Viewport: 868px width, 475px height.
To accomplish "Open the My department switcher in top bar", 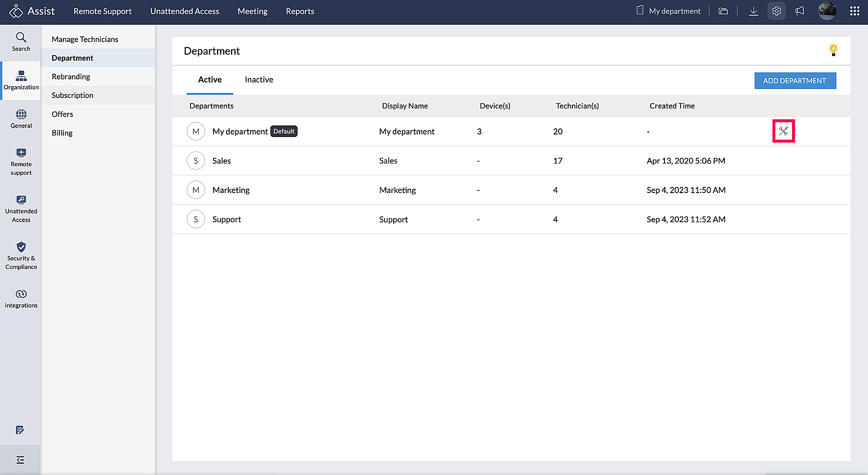I will pyautogui.click(x=668, y=11).
